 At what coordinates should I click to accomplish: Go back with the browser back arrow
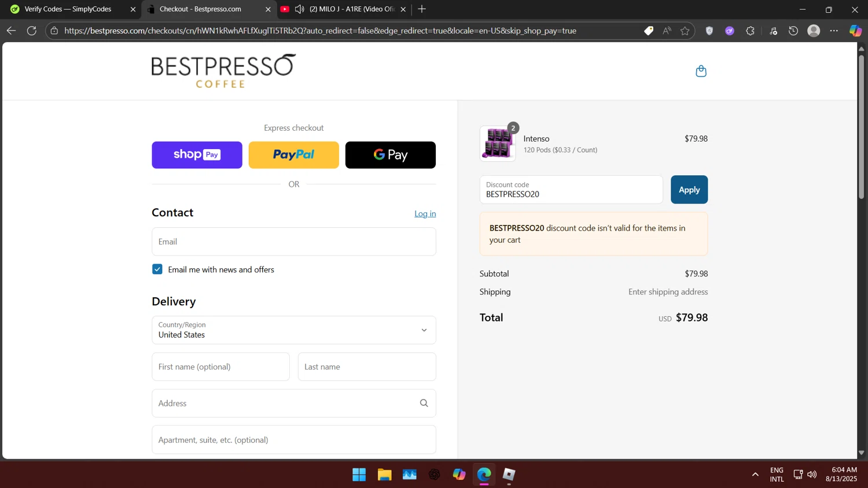coord(11,31)
